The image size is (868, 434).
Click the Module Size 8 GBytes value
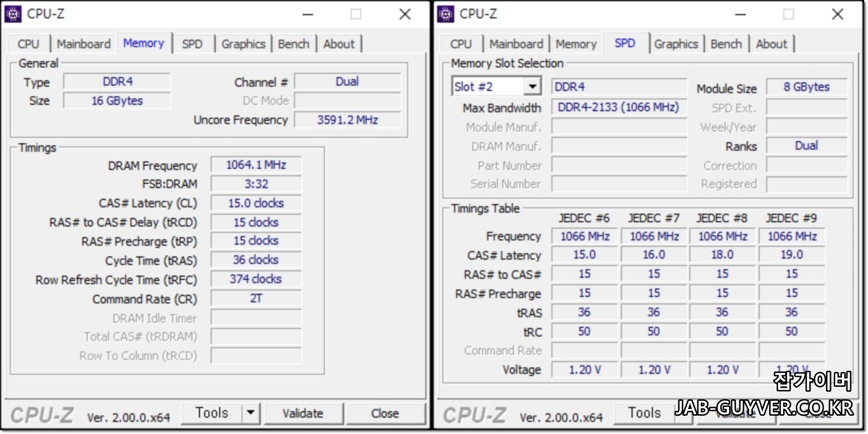pyautogui.click(x=806, y=87)
